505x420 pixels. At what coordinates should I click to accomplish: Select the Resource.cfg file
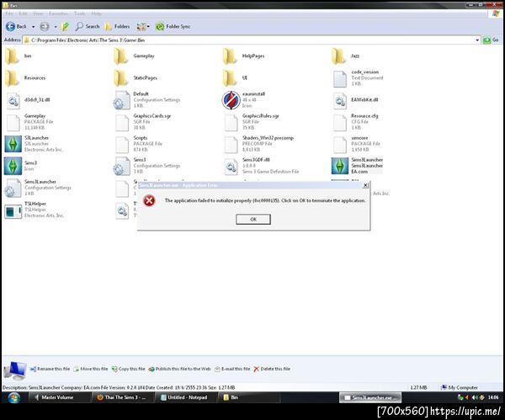point(355,122)
